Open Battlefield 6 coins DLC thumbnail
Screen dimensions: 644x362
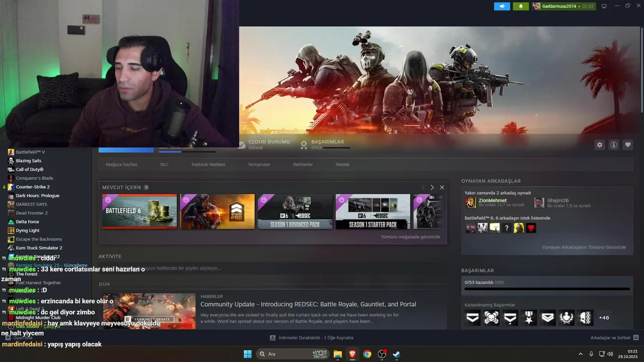pos(139,212)
